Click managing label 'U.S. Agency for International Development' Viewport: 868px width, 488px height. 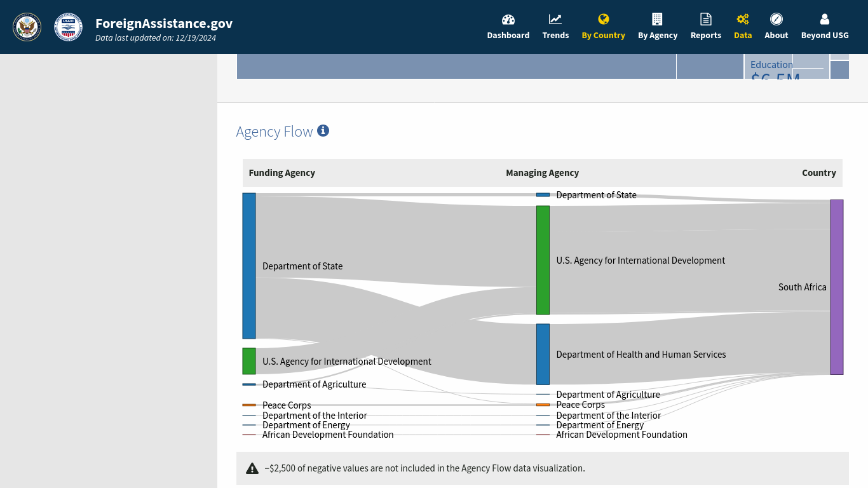pos(641,261)
